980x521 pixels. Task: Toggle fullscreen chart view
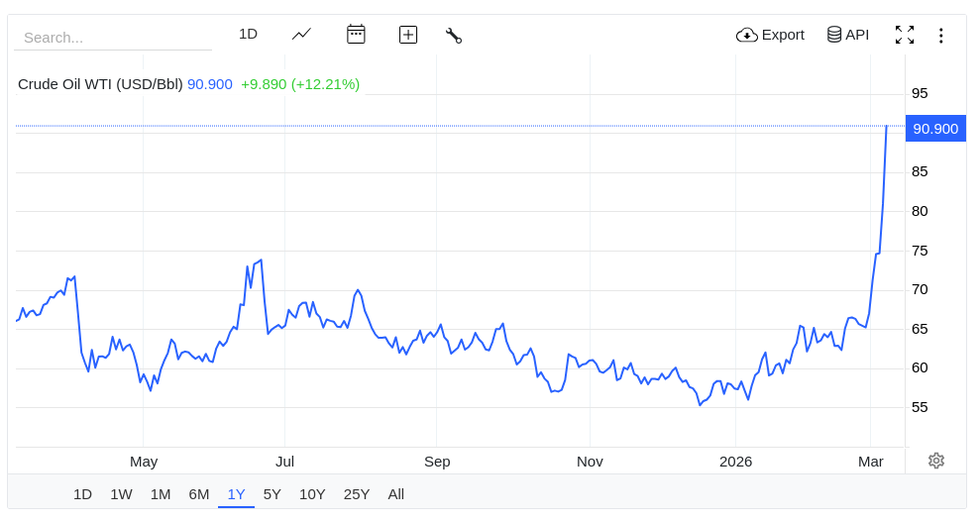pos(905,35)
